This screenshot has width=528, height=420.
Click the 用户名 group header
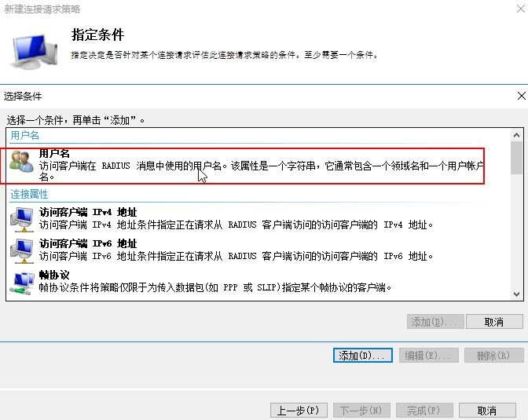pos(24,135)
